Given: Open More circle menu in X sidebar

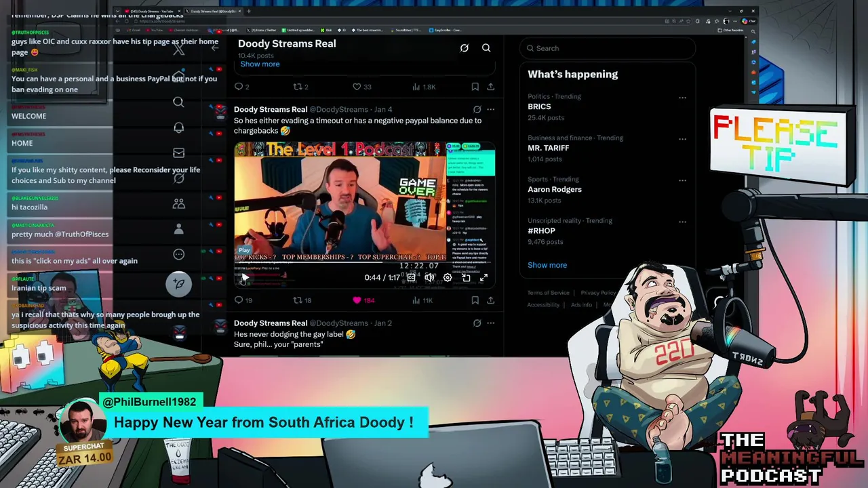Looking at the screenshot, I should (x=178, y=254).
